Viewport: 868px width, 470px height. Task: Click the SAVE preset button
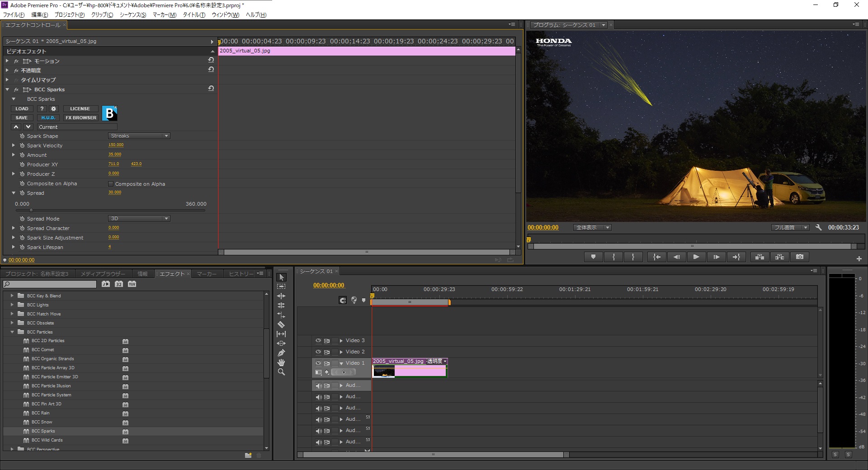pyautogui.click(x=22, y=117)
